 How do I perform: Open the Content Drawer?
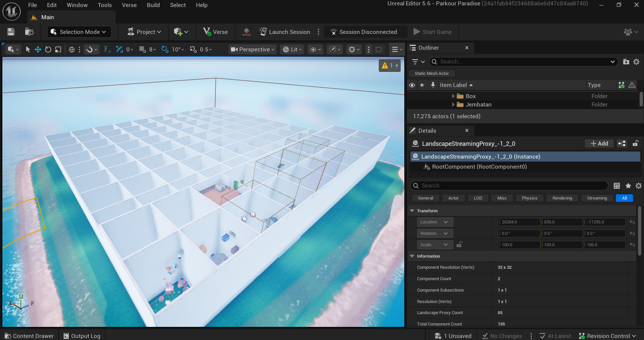[x=29, y=336]
